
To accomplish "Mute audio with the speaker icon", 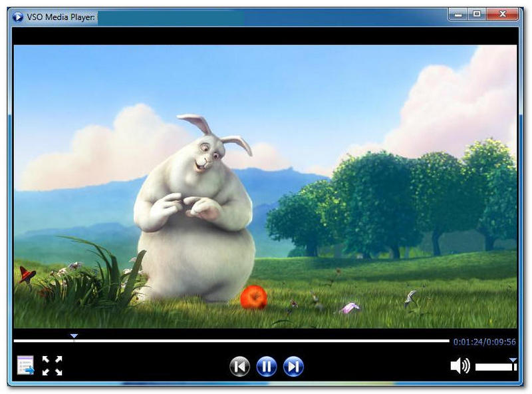I will click(x=460, y=365).
